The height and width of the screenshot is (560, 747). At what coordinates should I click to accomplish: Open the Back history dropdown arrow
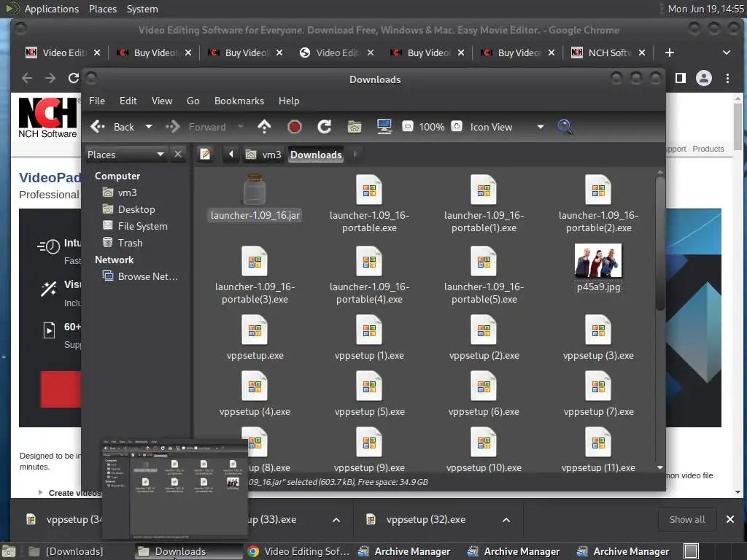point(149,127)
